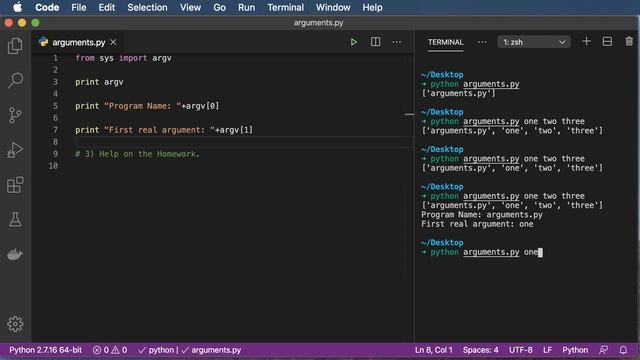640x360 pixels.
Task: Change encoding via UTF-8
Action: (x=520, y=350)
